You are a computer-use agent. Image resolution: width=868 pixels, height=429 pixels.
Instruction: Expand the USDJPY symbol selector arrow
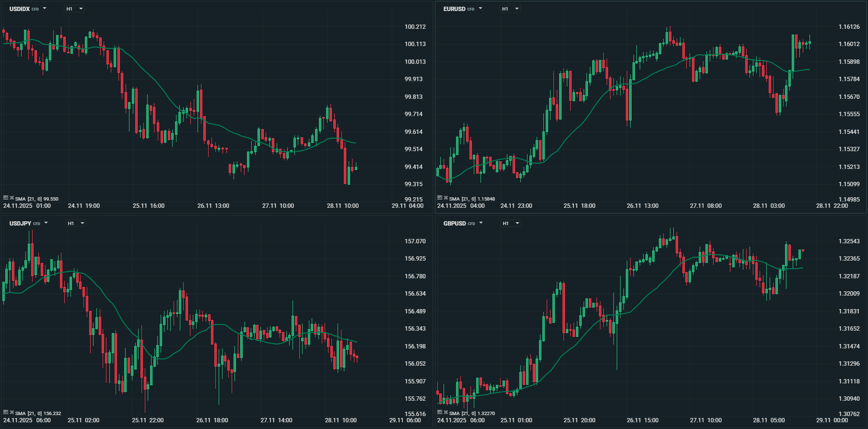pos(46,223)
